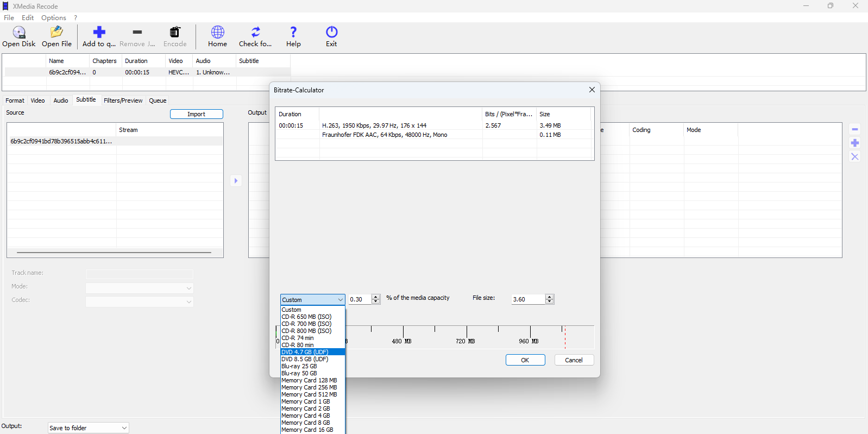Open the Options menu
The image size is (868, 434).
[53, 18]
